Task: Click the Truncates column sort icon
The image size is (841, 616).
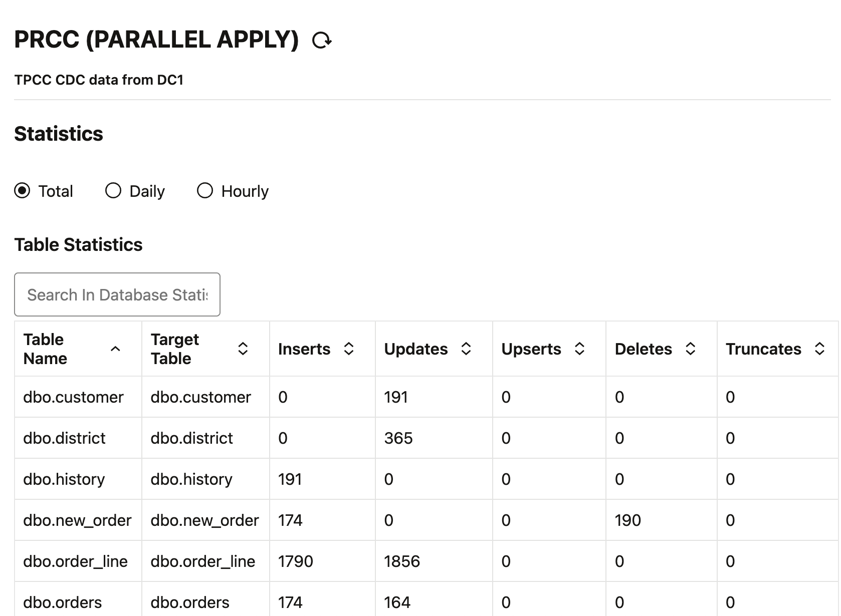Action: click(x=820, y=349)
